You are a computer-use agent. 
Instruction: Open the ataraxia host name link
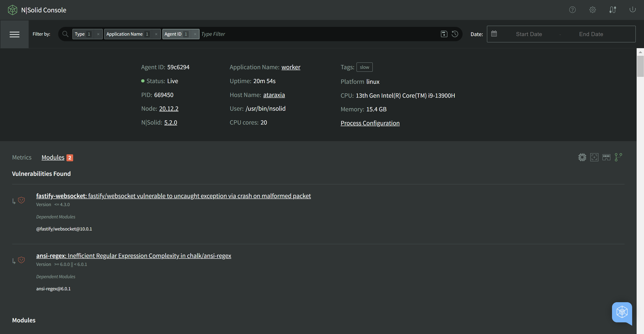coord(274,95)
